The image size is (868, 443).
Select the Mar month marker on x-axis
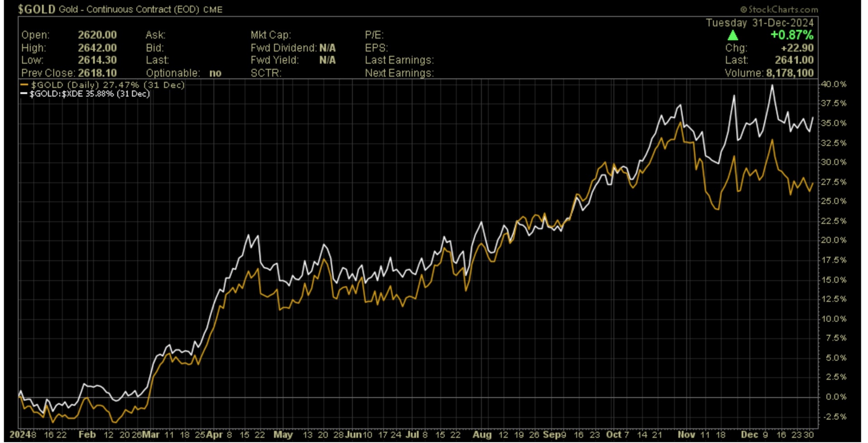click(x=151, y=435)
